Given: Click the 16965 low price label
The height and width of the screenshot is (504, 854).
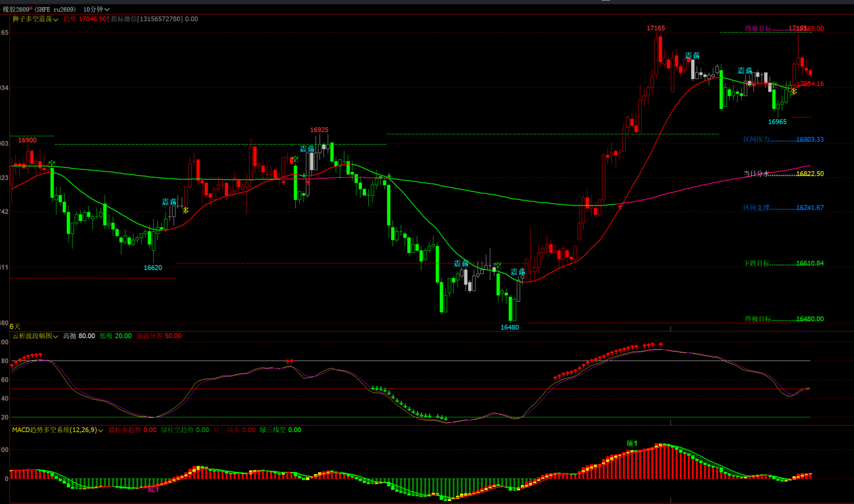Looking at the screenshot, I should click(x=777, y=122).
